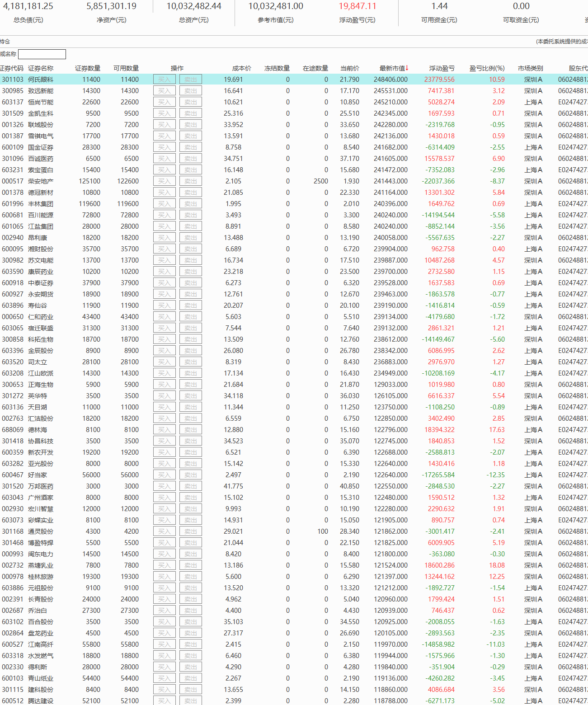Click 买入 in the 雪祺电气 row
Viewport: 588px width, 705px height.
(x=165, y=136)
